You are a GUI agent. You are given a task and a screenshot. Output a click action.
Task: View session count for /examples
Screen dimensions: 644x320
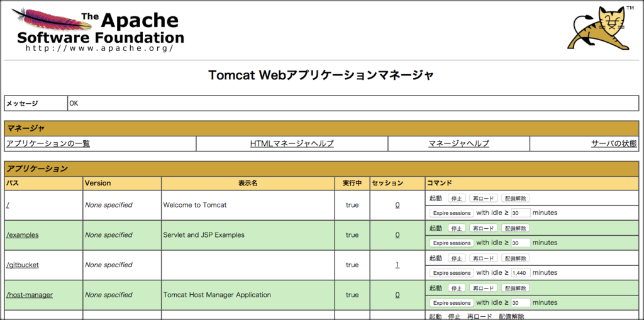coord(397,235)
